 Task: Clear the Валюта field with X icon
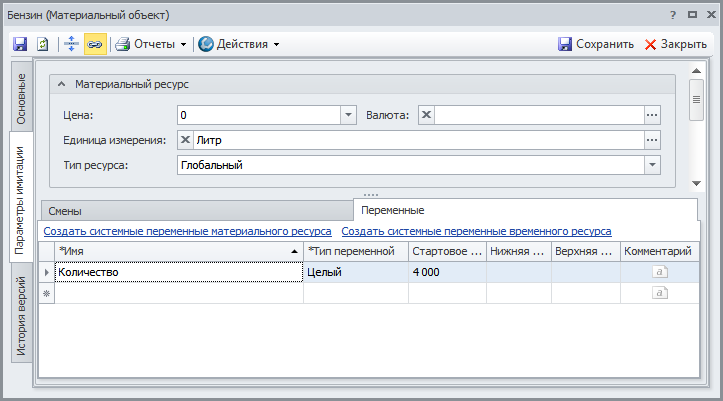[x=427, y=115]
